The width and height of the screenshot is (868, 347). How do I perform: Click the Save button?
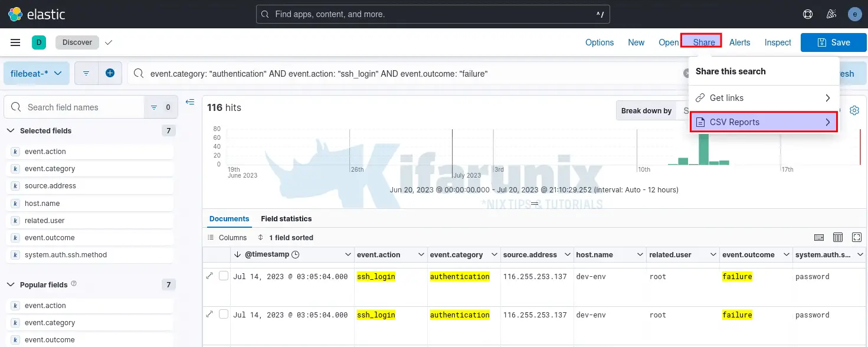point(833,42)
